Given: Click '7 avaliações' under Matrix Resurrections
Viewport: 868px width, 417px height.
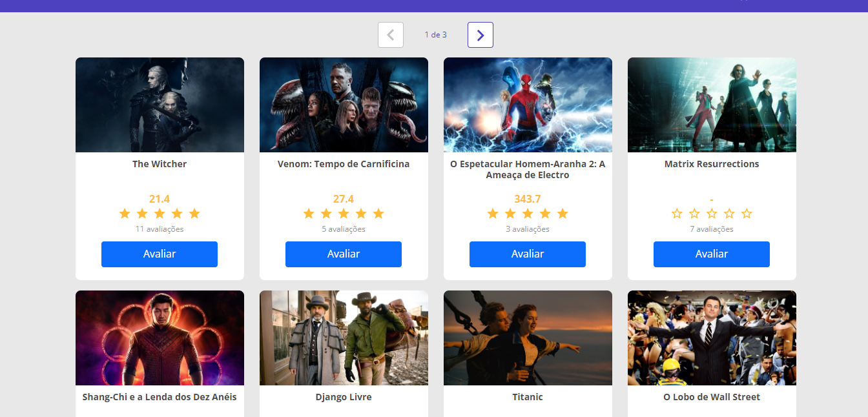Looking at the screenshot, I should 712,229.
